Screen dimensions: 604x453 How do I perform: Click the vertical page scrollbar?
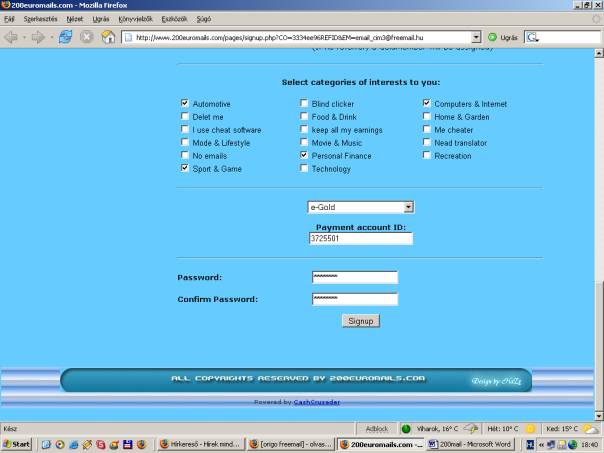click(x=596, y=220)
